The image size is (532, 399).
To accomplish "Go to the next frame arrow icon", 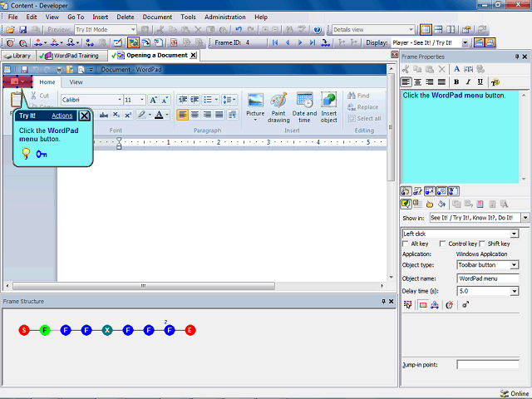I will point(300,42).
